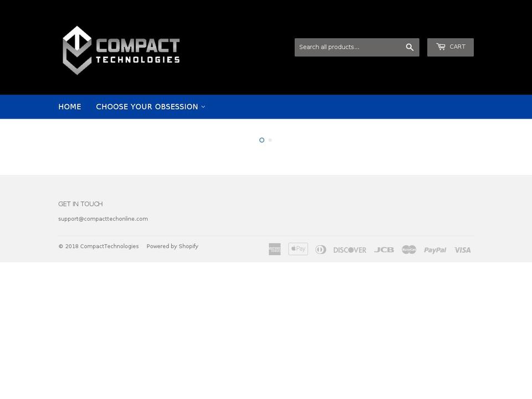Go to the Home menu item
532x399 pixels.
pyautogui.click(x=70, y=107)
